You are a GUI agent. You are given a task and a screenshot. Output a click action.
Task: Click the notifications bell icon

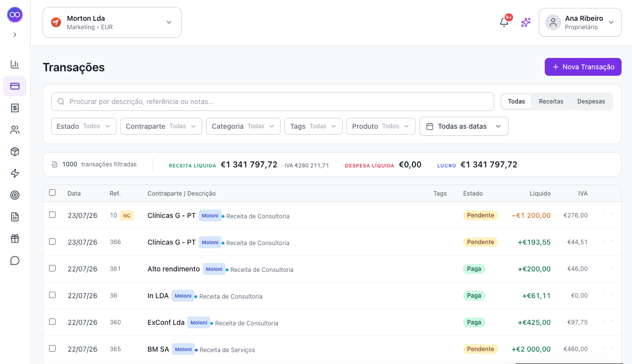[504, 22]
